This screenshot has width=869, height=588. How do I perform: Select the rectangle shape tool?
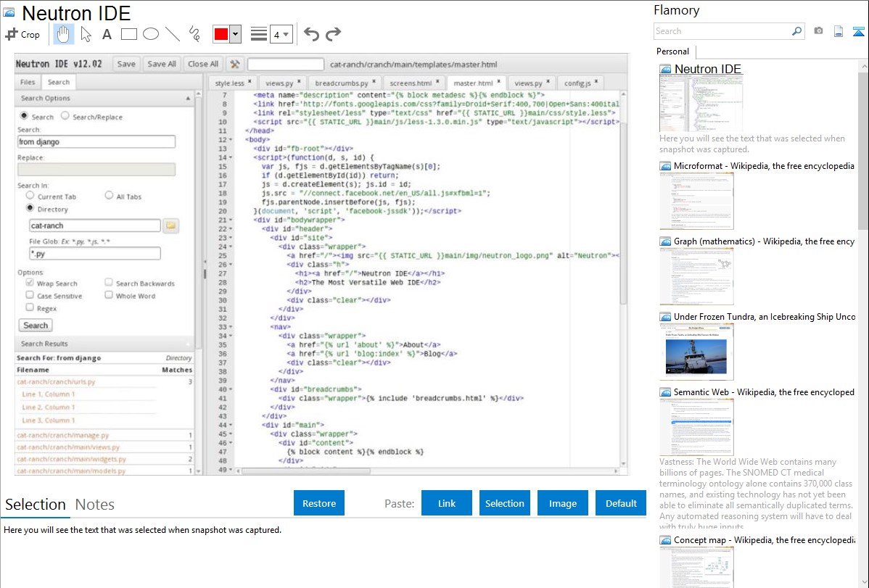coord(128,34)
